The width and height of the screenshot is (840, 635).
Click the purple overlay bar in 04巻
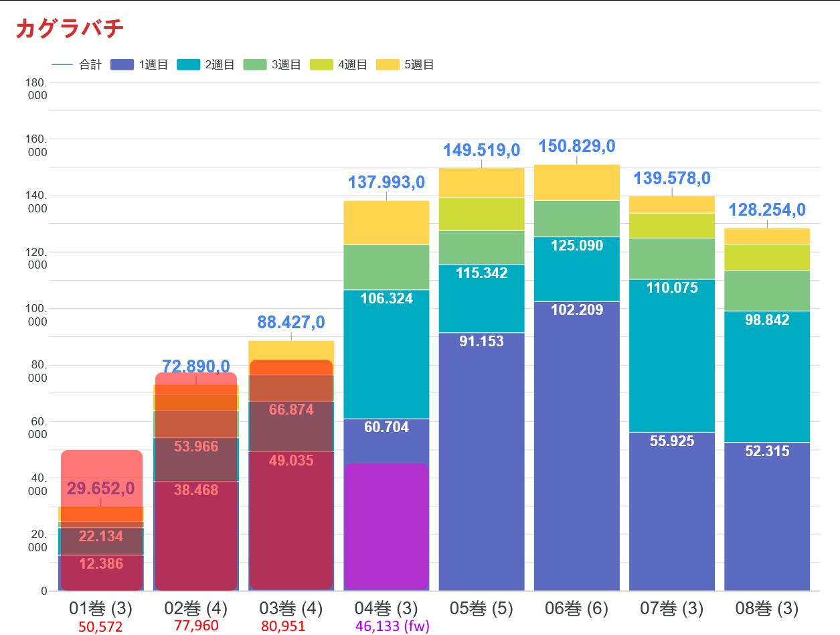[x=386, y=526]
